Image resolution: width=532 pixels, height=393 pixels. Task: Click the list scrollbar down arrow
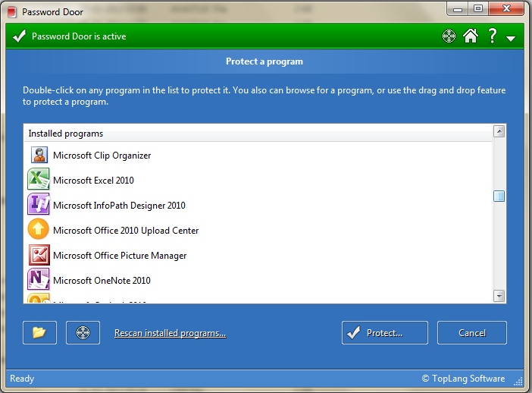click(x=499, y=296)
